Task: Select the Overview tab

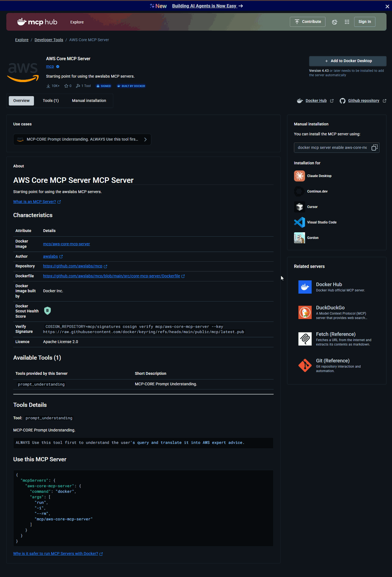Action: pos(21,101)
